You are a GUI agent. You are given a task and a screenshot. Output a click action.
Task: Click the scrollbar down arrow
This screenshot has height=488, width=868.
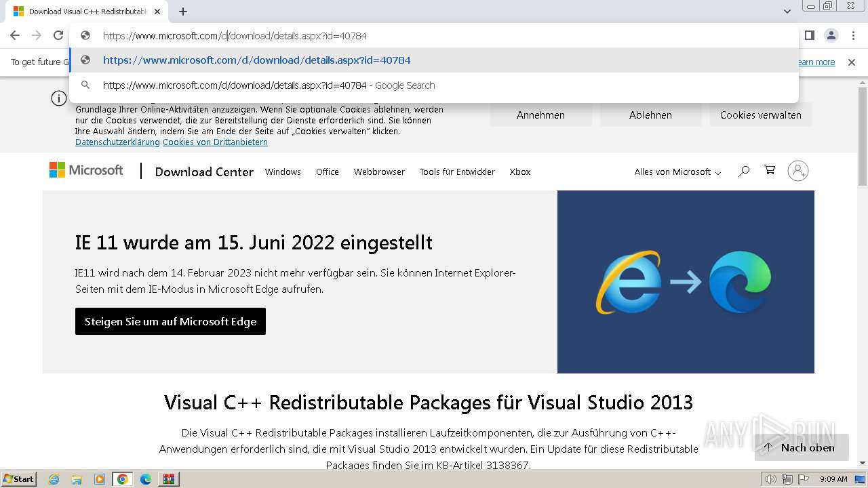(x=863, y=464)
